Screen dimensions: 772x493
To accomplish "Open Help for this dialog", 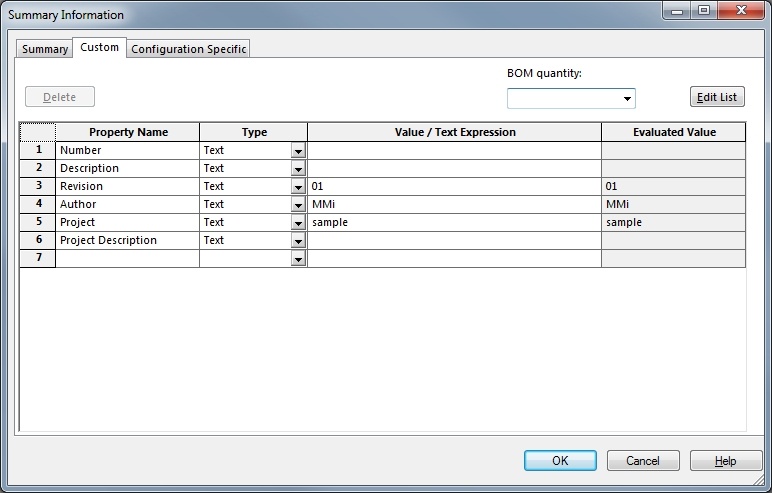I will 726,460.
